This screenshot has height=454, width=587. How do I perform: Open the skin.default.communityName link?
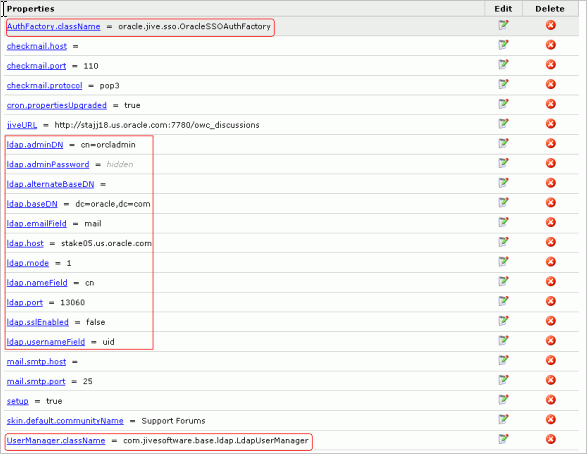(x=65, y=421)
